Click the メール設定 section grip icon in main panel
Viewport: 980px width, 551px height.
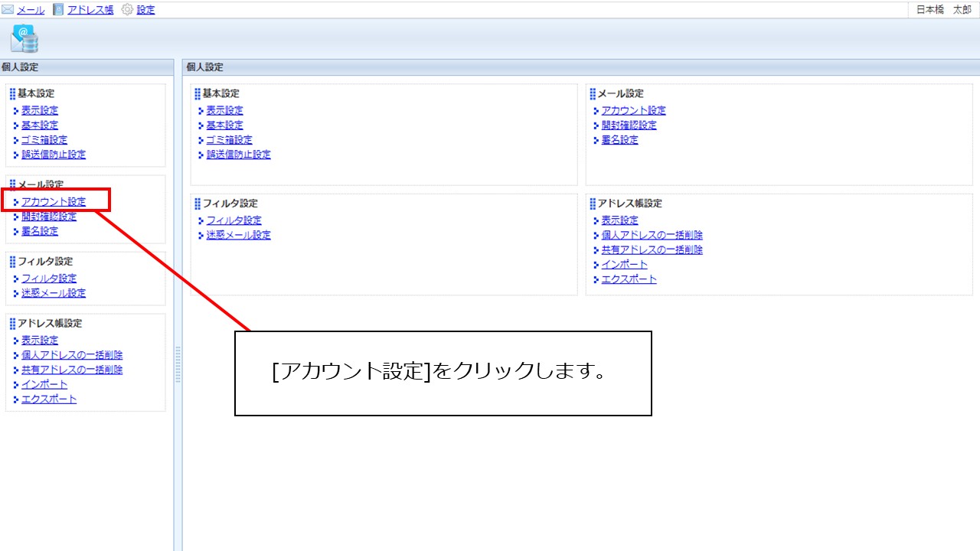(593, 94)
